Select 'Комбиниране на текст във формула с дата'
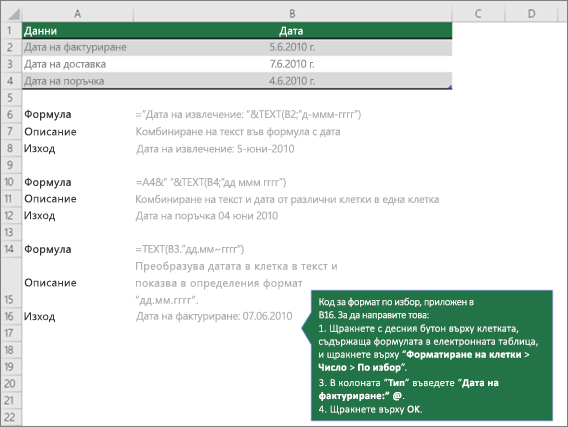This screenshot has height=427, width=568. [238, 131]
